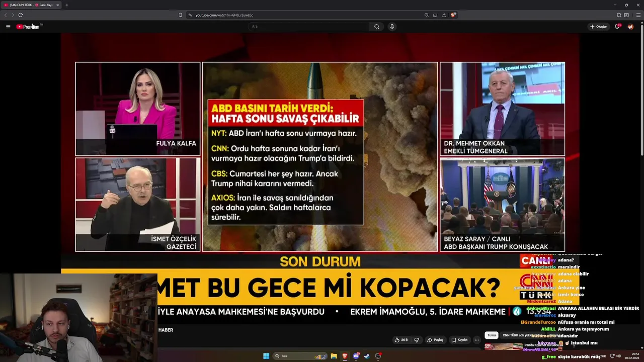This screenshot has height=362, width=644.
Task: Click the youtube.com address bar URL
Action: point(224,15)
